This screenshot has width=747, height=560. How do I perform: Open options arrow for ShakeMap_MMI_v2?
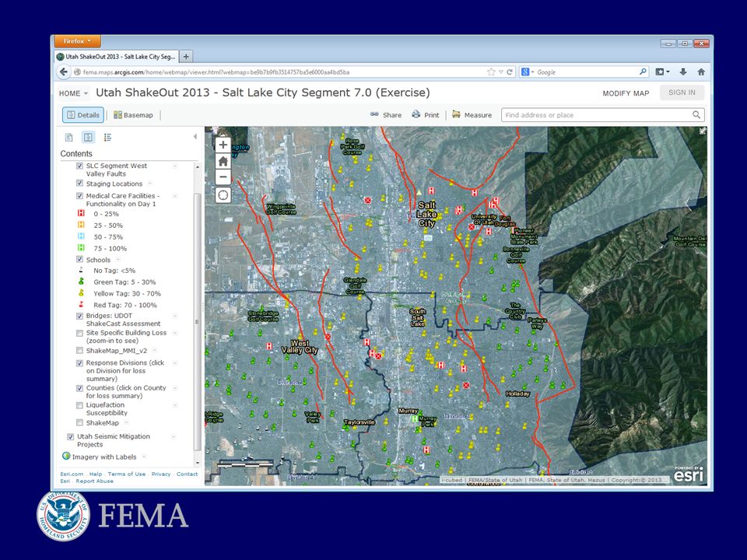155,351
